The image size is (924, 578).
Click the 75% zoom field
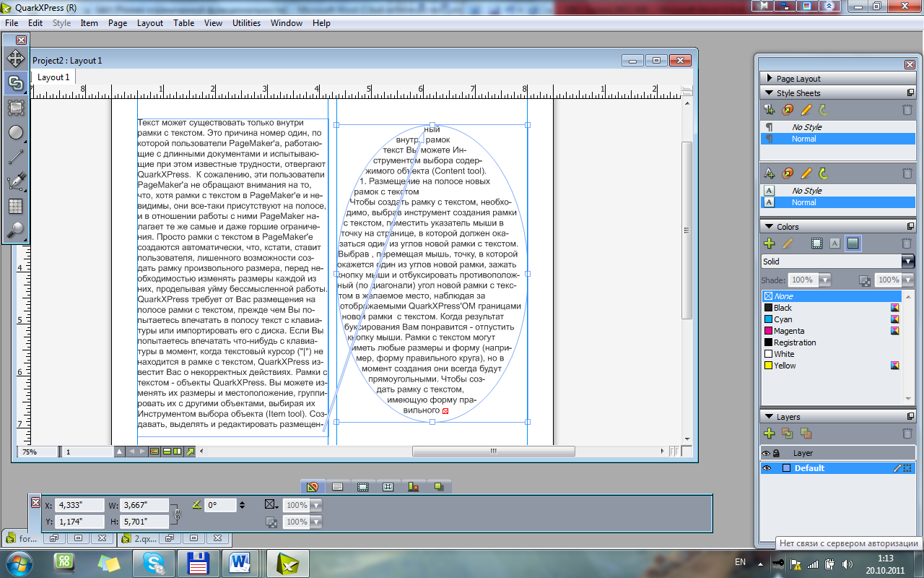38,452
